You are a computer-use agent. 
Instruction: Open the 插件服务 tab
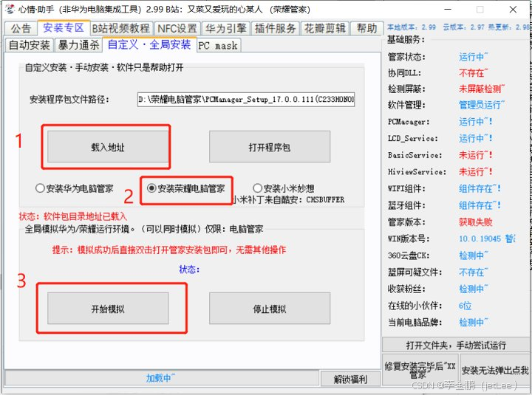pyautogui.click(x=276, y=29)
